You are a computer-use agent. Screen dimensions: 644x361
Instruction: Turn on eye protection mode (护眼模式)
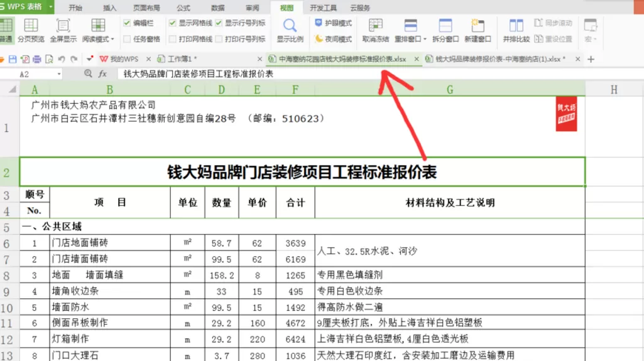tap(333, 23)
